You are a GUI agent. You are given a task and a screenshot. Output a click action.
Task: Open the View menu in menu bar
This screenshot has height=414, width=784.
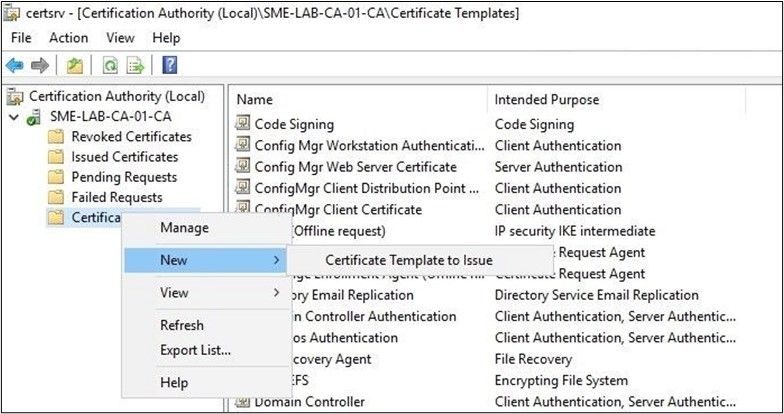pos(120,38)
